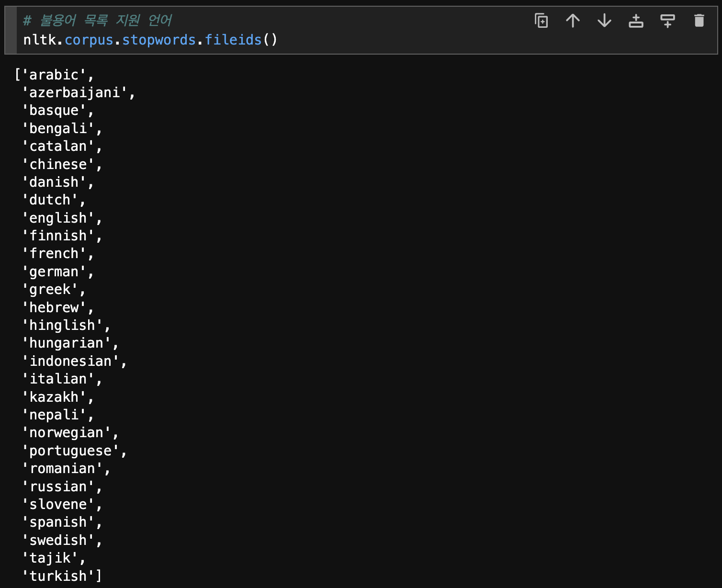
Task: Click the 'kazakh' output line
Action: point(54,397)
